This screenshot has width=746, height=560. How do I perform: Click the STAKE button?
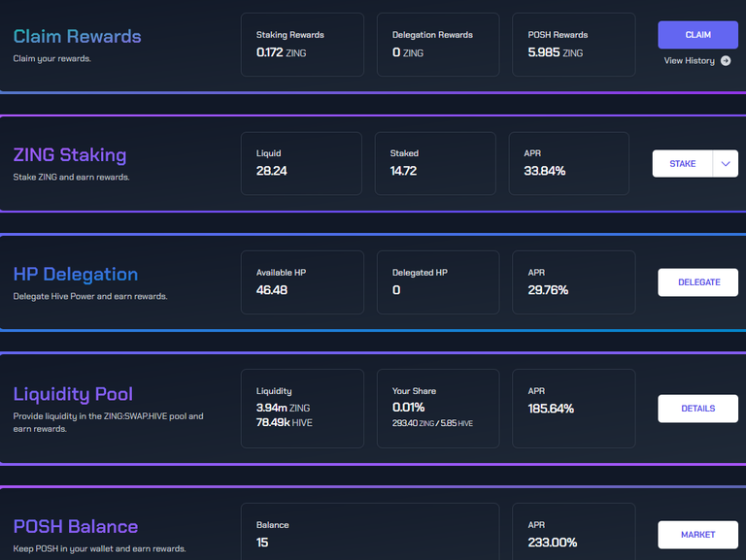pos(682,163)
